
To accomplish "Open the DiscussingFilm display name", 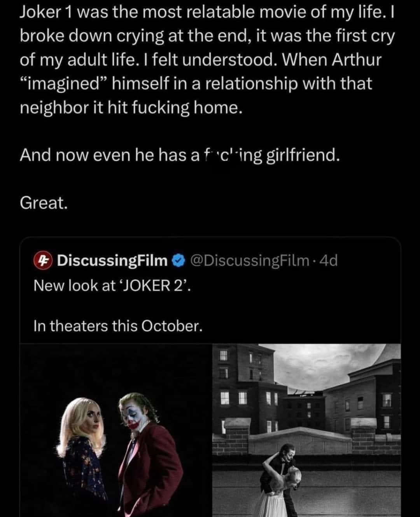I will point(112,260).
